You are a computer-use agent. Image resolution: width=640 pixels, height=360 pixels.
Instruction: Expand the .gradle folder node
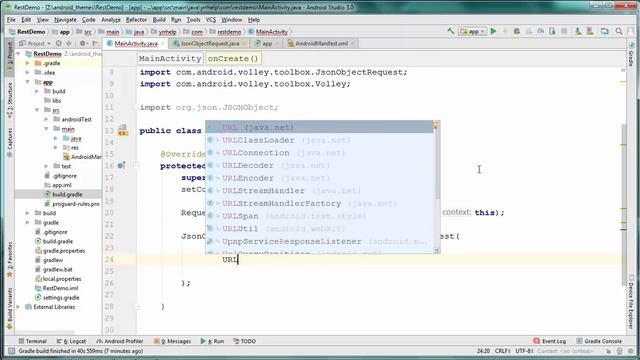[x=28, y=63]
